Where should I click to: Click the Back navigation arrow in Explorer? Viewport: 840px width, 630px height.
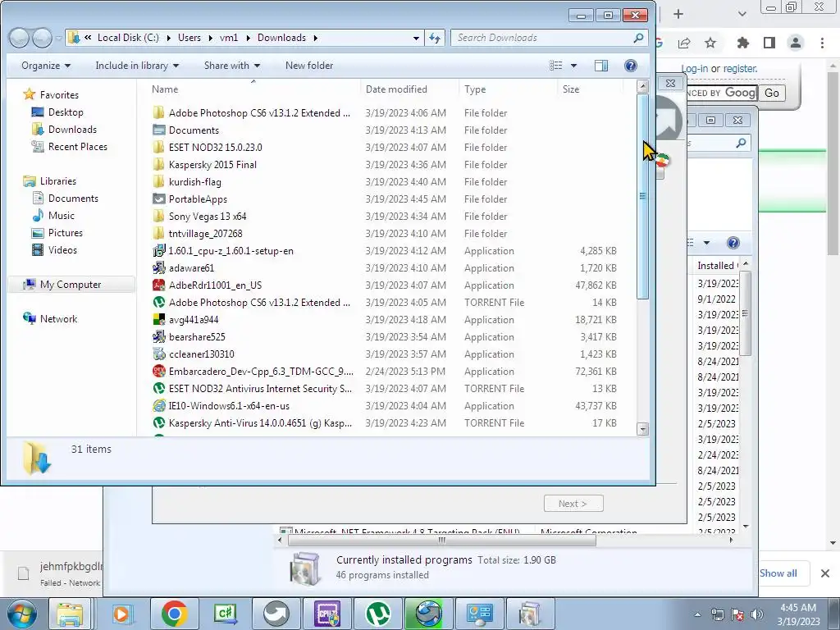click(20, 38)
